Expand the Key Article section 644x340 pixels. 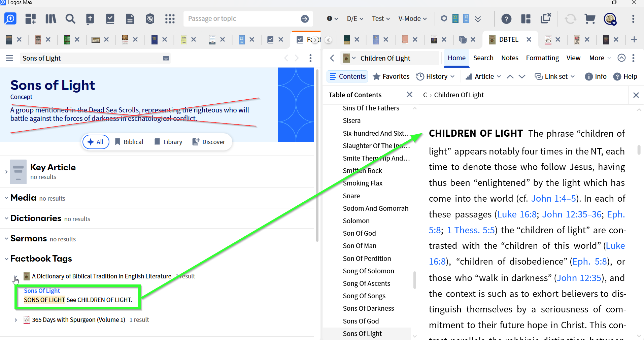point(6,172)
